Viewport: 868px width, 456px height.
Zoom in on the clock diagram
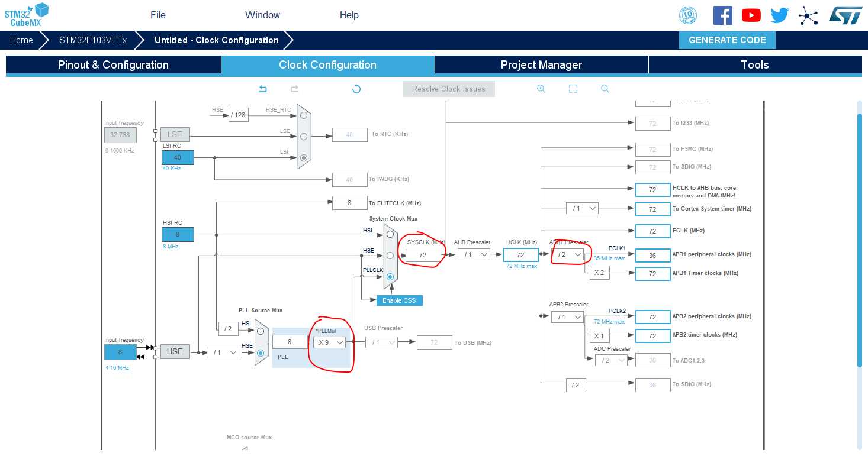541,89
